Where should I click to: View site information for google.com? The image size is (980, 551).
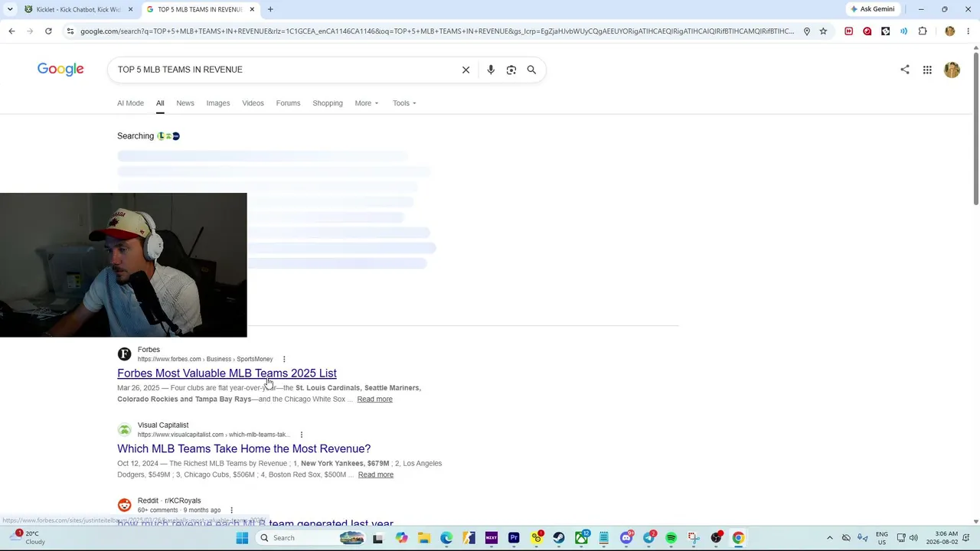coord(70,31)
